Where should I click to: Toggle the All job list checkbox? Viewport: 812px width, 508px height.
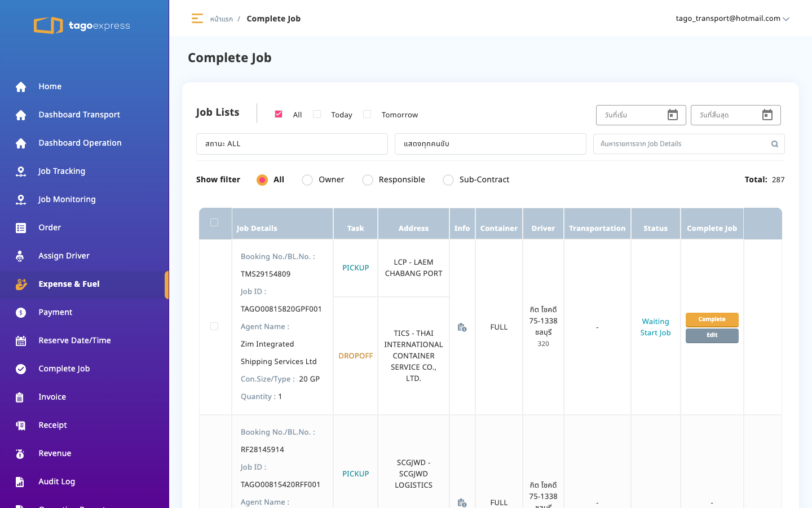tap(279, 114)
